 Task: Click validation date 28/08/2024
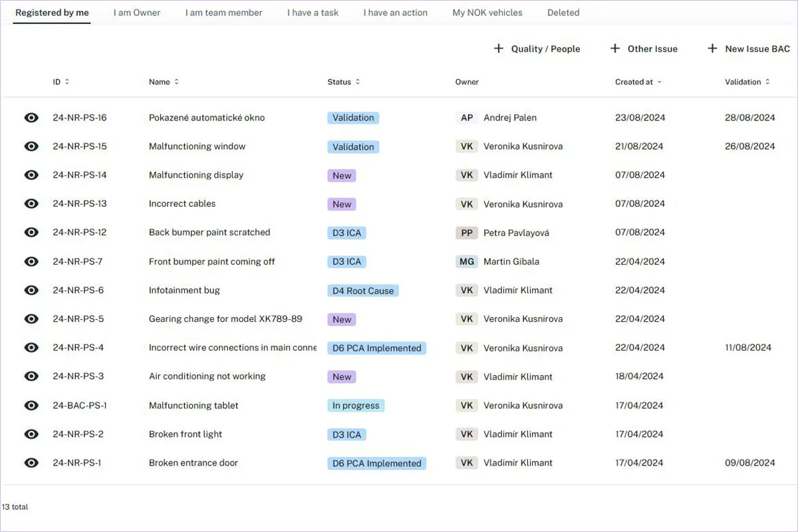pyautogui.click(x=750, y=118)
